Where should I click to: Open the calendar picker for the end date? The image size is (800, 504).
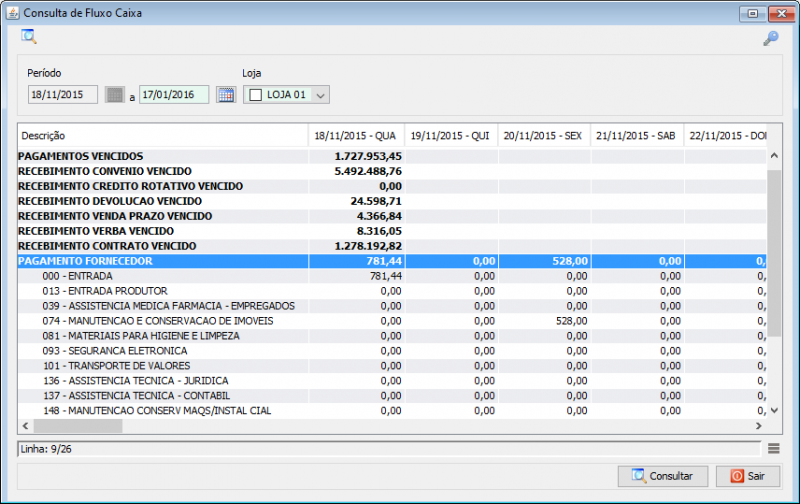click(x=226, y=94)
